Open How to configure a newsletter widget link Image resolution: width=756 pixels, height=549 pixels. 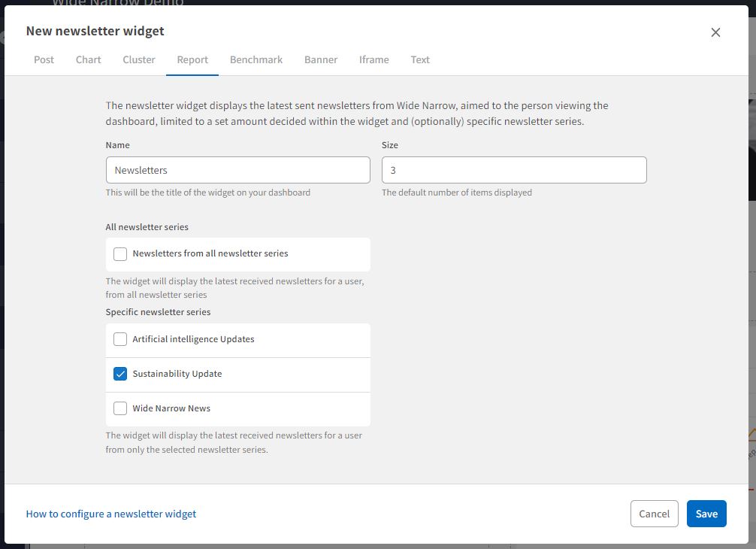111,514
